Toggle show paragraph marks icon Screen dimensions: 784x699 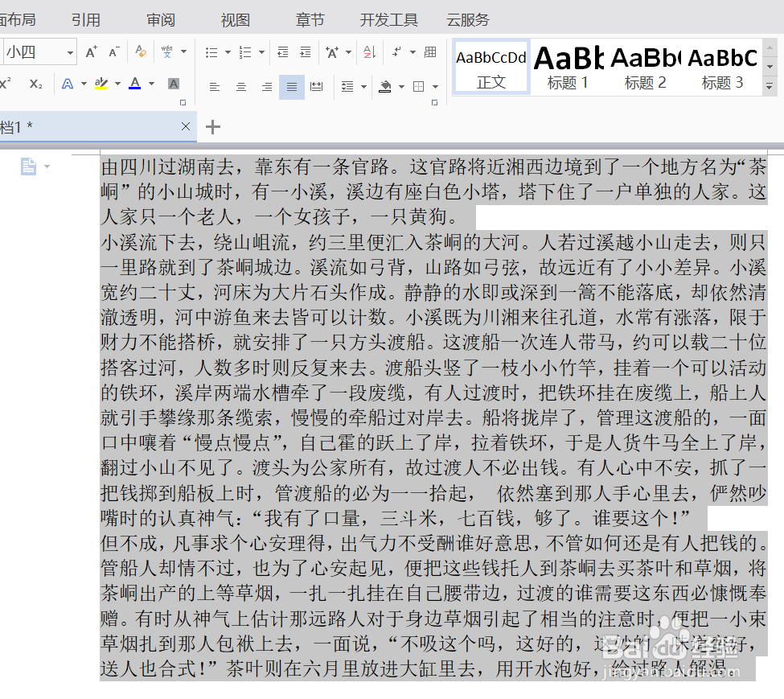397,51
